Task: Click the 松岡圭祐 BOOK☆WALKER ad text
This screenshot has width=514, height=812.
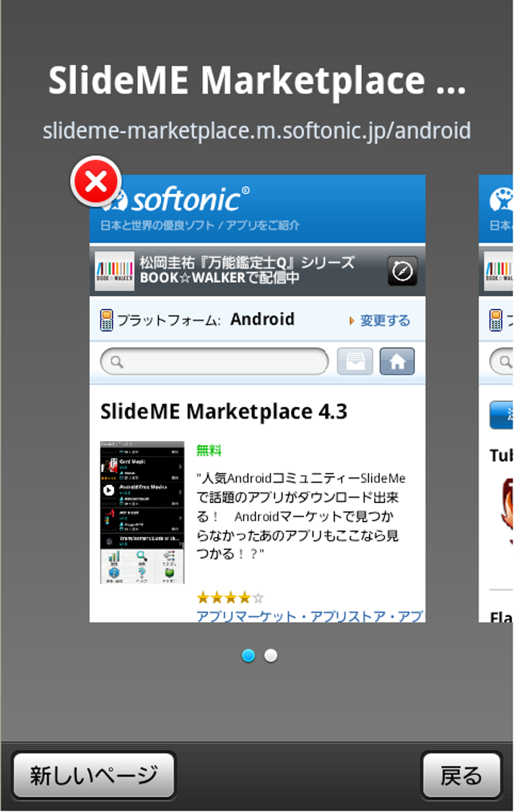Action: click(x=247, y=270)
